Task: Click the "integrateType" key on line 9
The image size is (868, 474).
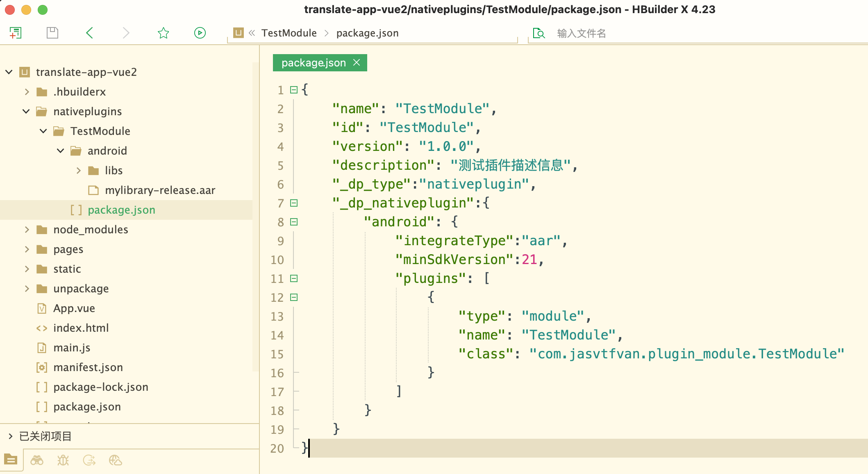Action: click(x=454, y=241)
